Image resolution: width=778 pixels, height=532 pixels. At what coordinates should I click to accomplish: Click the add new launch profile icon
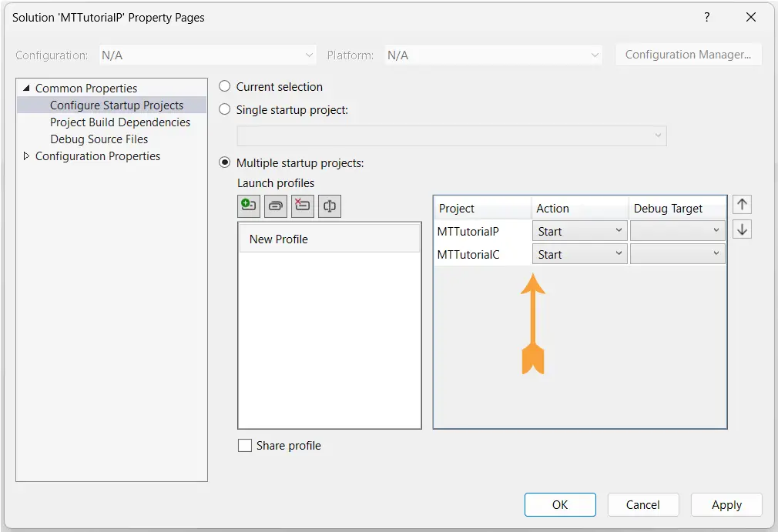(x=249, y=206)
